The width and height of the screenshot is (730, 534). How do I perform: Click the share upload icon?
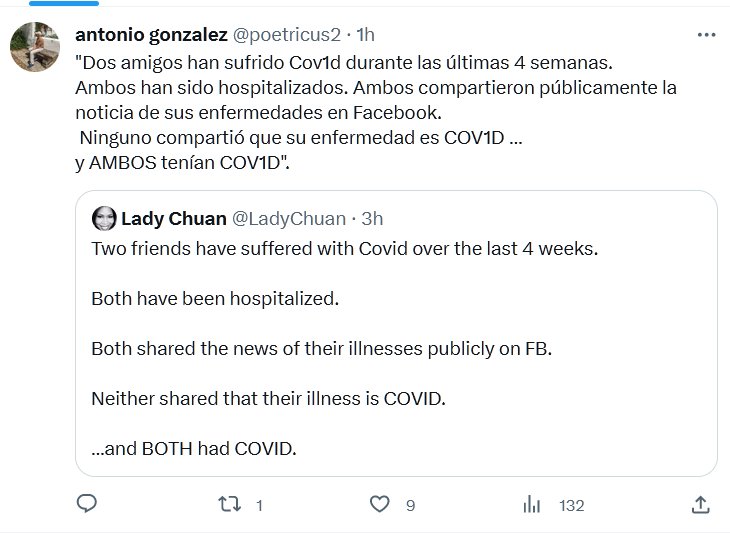701,504
